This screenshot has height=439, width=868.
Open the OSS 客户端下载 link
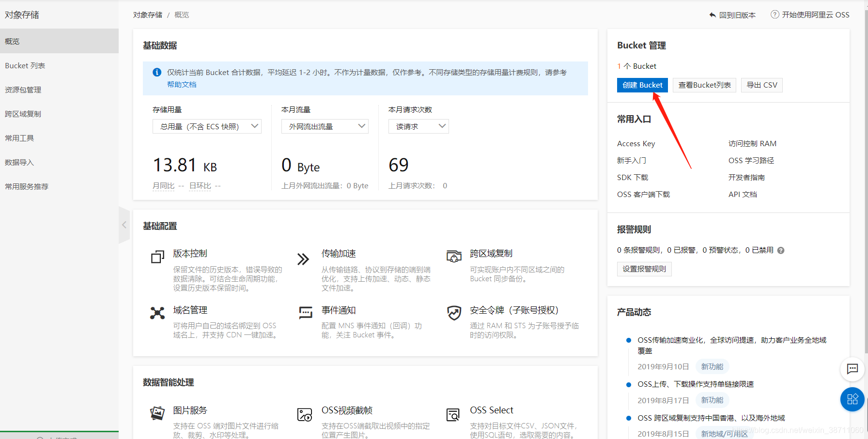pos(643,195)
